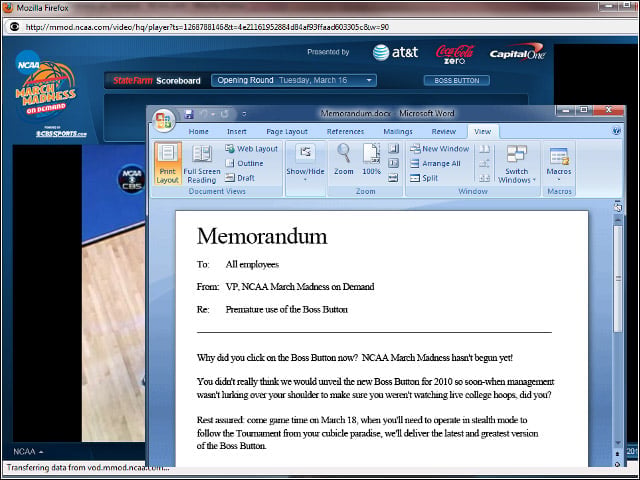Select the View ribbon tab
Image resolution: width=640 pixels, height=480 pixels.
tap(482, 131)
